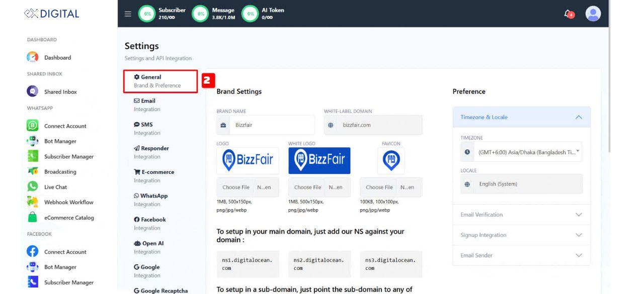Click the ns2.digitalocean.com nameserver box

click(319, 264)
